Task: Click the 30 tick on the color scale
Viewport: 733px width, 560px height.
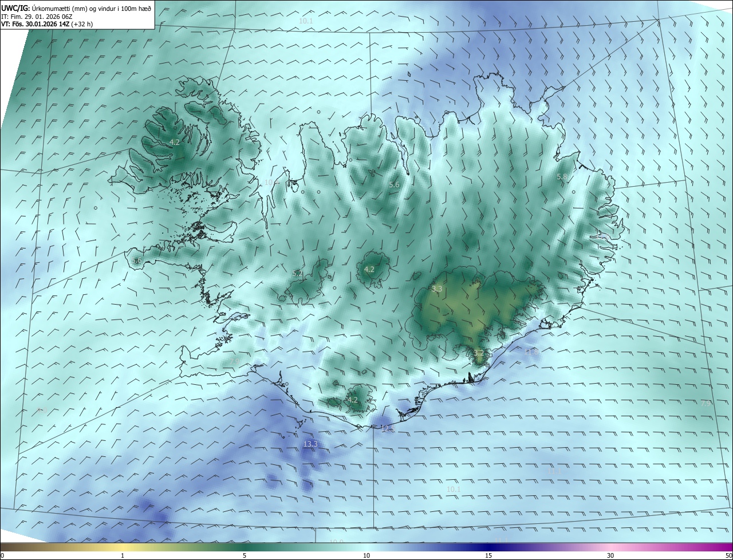Action: pos(610,555)
